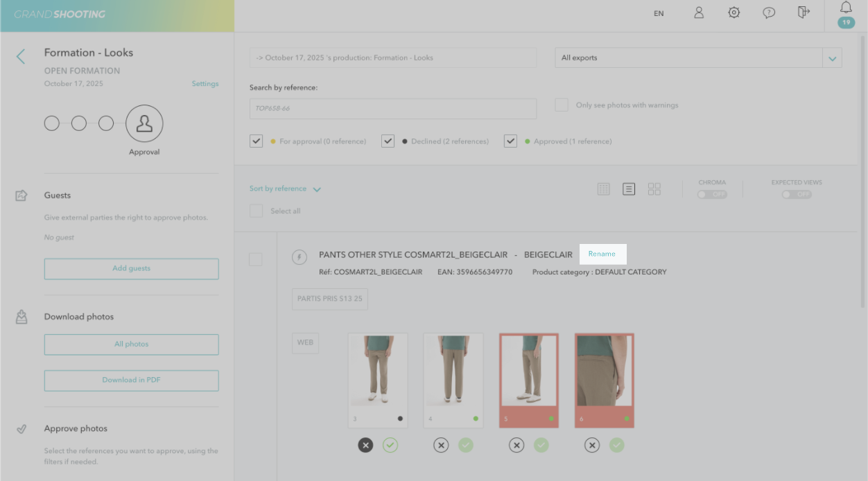This screenshot has height=481, width=868.
Task: Go back using the left arrow icon
Action: 21,57
